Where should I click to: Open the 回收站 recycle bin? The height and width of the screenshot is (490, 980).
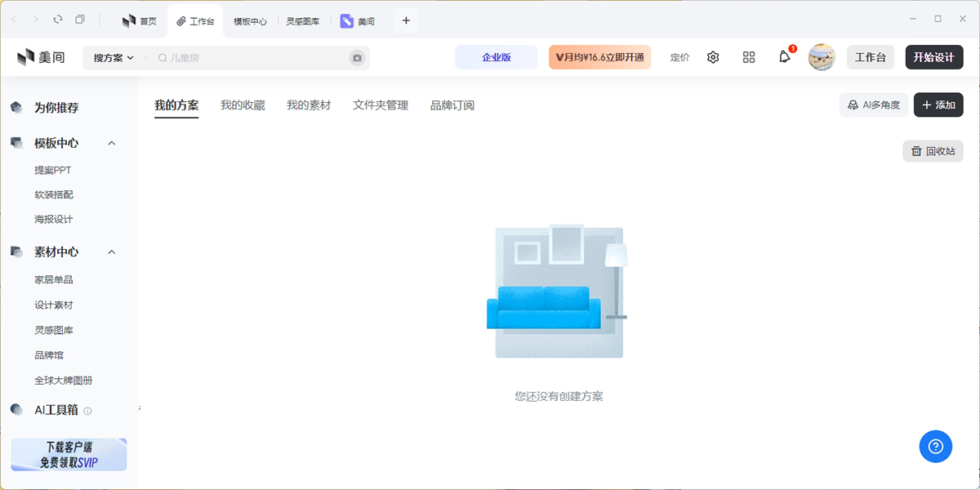tap(933, 151)
